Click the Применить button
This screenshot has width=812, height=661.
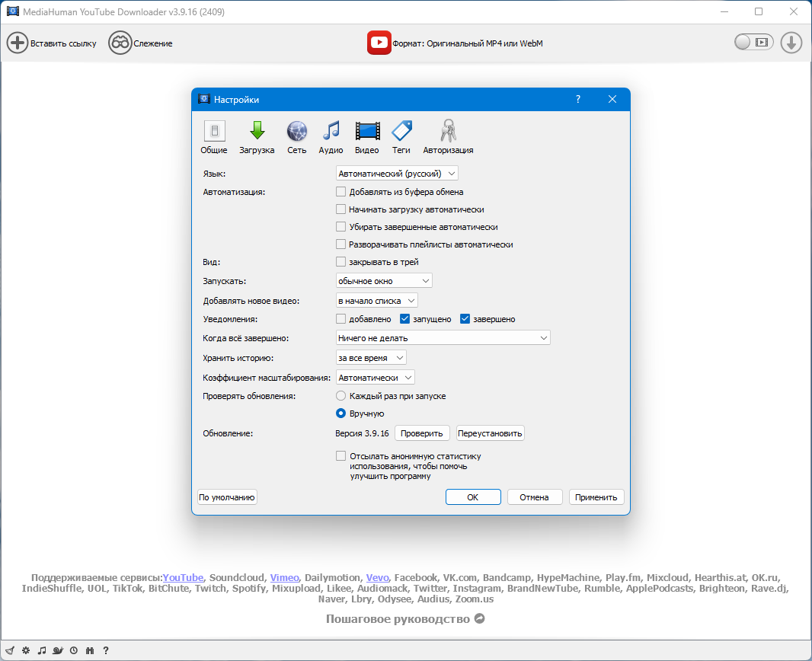pos(596,497)
